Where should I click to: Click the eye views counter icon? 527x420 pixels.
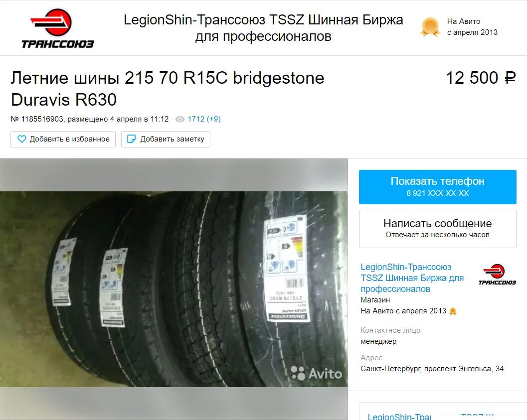point(180,119)
